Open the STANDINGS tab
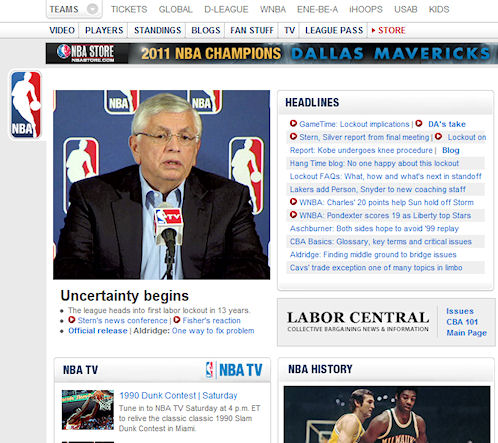 157,30
